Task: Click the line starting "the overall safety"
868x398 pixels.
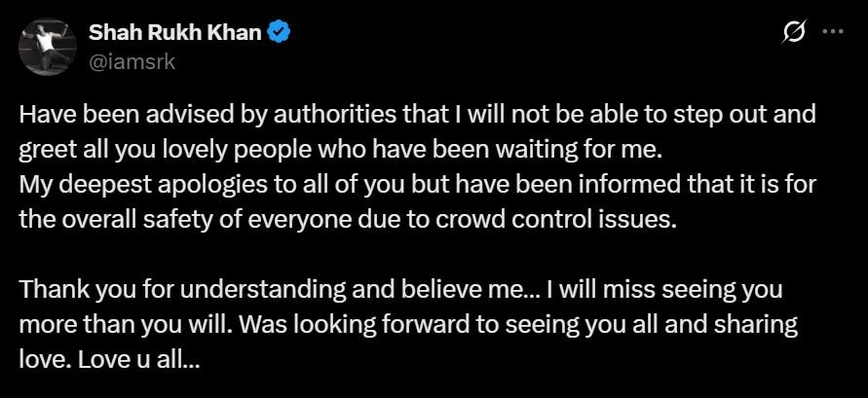Action: tap(346, 219)
